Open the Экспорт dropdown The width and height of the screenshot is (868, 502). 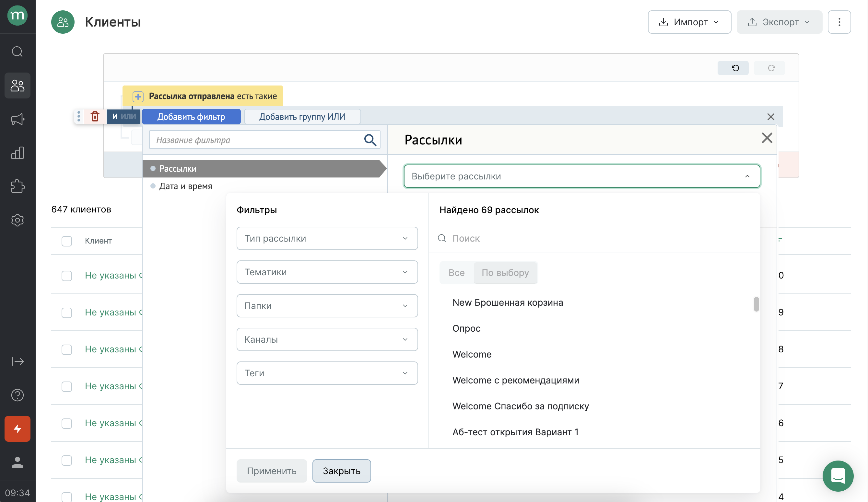[779, 22]
